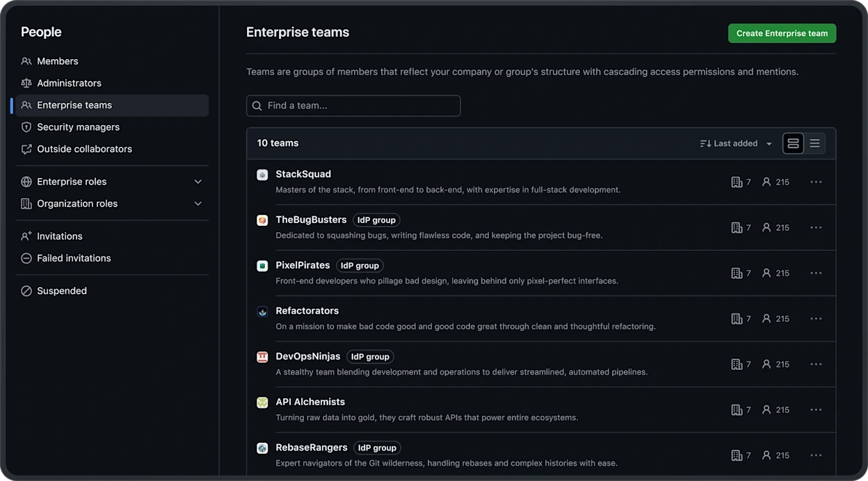Click the Suspended blocked-circle icon
The width and height of the screenshot is (868, 481).
(x=26, y=291)
